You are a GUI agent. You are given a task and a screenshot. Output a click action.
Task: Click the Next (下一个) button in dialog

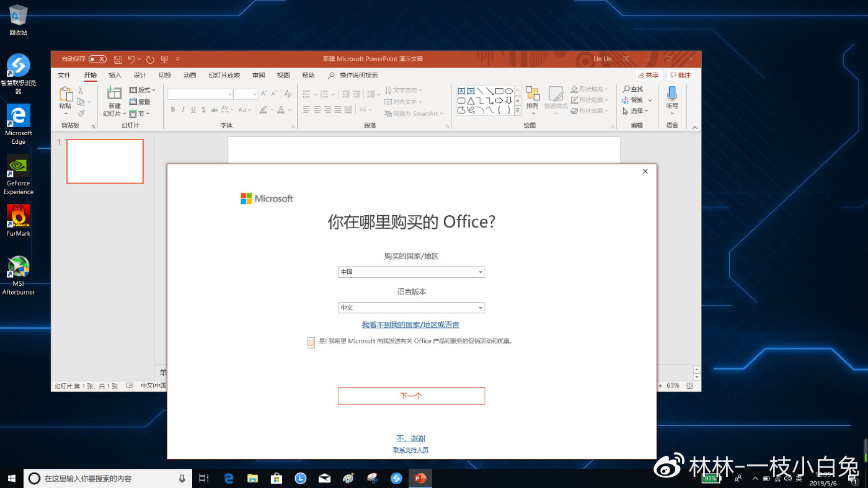[x=411, y=396]
